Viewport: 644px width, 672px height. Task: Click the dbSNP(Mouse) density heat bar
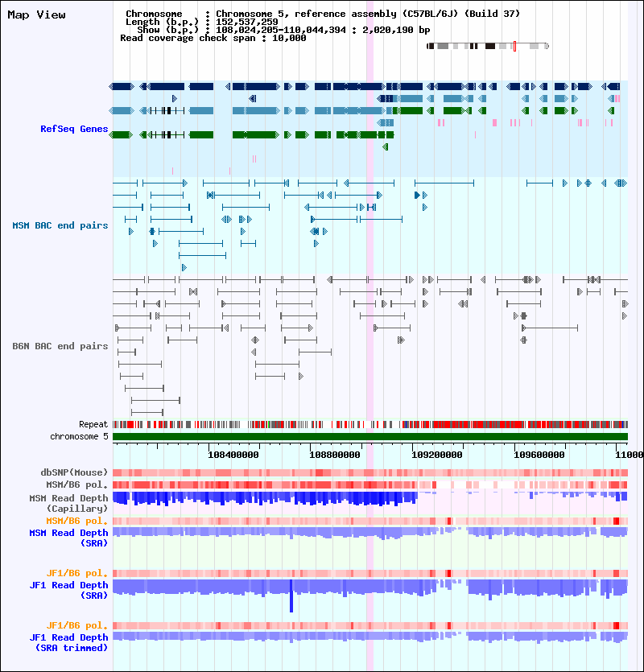(370, 472)
